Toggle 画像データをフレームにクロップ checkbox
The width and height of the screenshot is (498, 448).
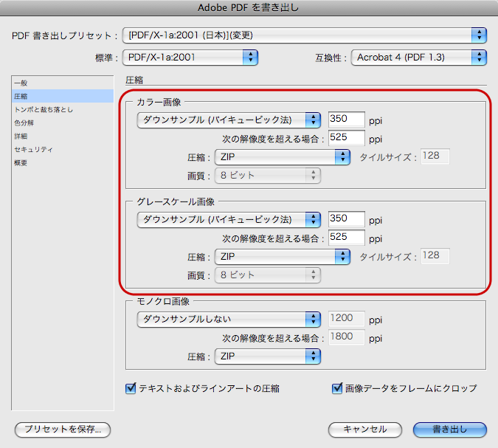[337, 388]
